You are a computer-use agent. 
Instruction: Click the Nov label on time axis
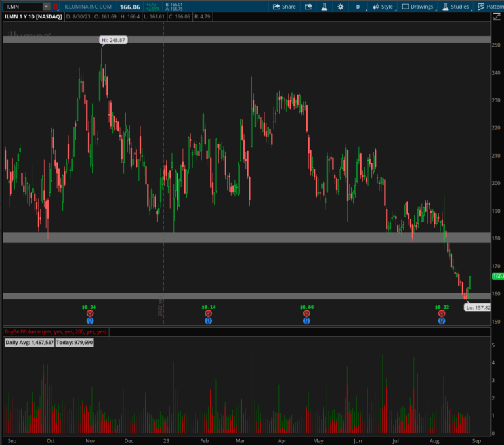[91, 441]
